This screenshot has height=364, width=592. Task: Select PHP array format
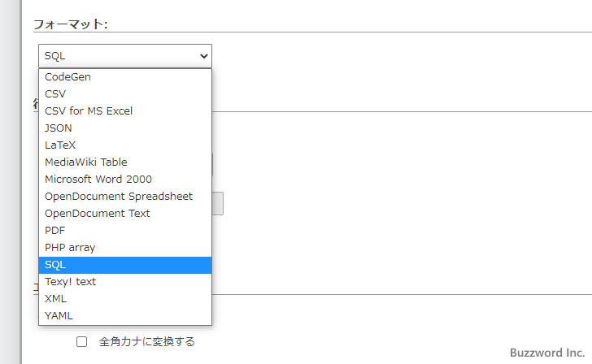(125, 248)
